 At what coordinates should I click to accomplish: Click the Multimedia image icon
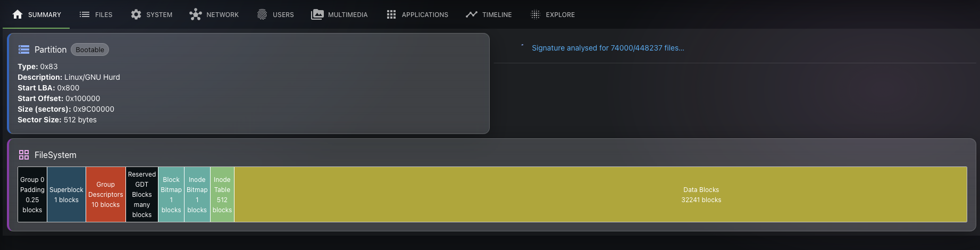(x=317, y=14)
